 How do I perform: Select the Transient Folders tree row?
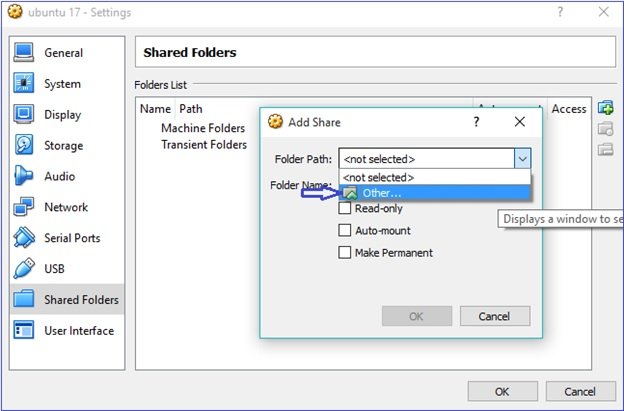point(204,144)
